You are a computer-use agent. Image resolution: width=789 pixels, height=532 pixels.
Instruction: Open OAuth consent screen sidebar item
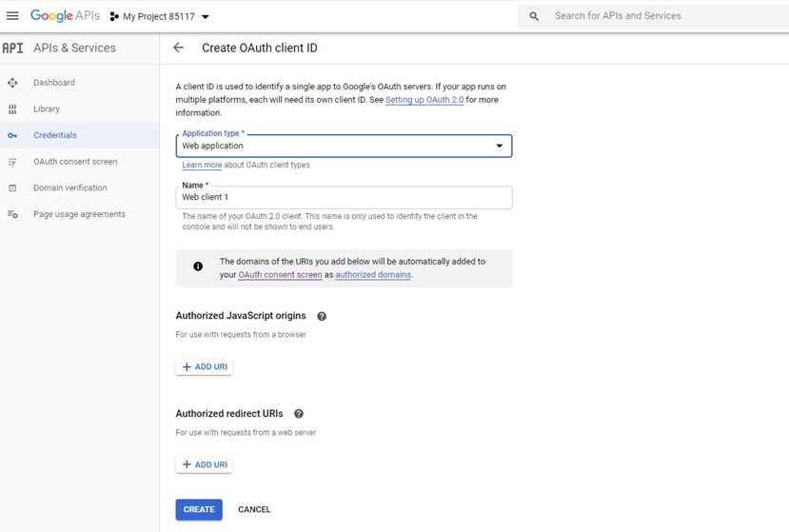pyautogui.click(x=75, y=162)
